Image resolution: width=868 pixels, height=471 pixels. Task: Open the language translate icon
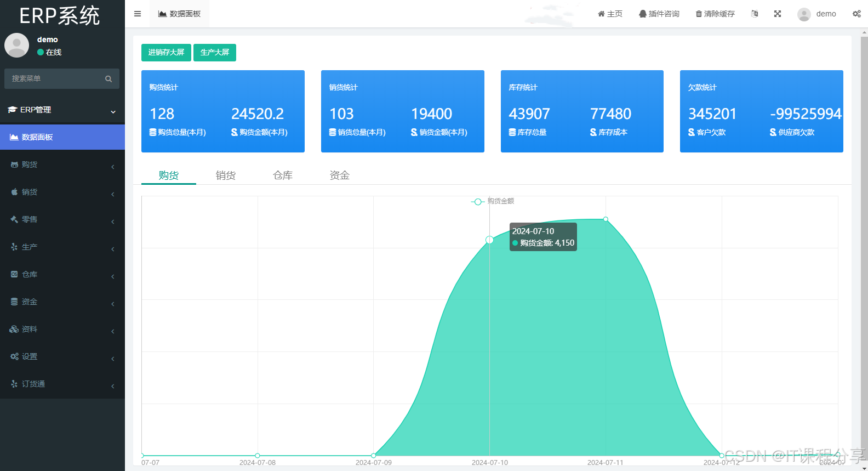pyautogui.click(x=755, y=14)
